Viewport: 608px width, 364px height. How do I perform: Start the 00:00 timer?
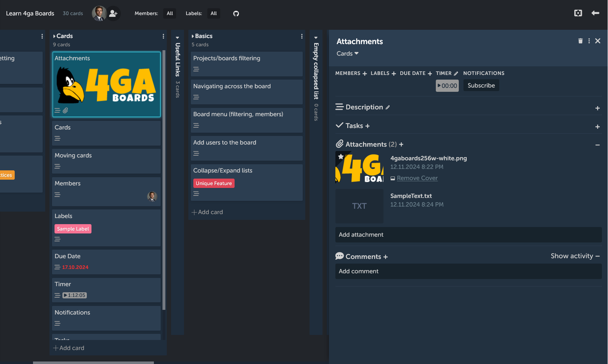447,86
